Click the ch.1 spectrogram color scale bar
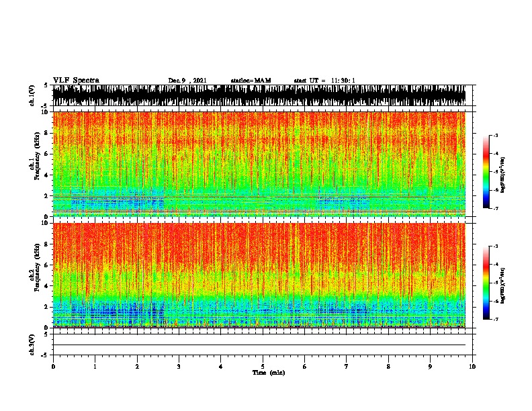The width and height of the screenshot is (532, 411). pyautogui.click(x=486, y=172)
